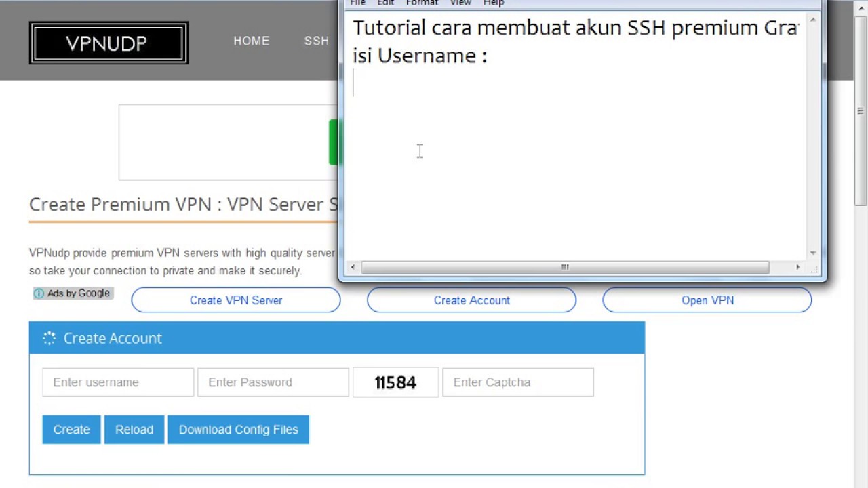
Task: Click the Open VPN button
Action: click(x=707, y=300)
